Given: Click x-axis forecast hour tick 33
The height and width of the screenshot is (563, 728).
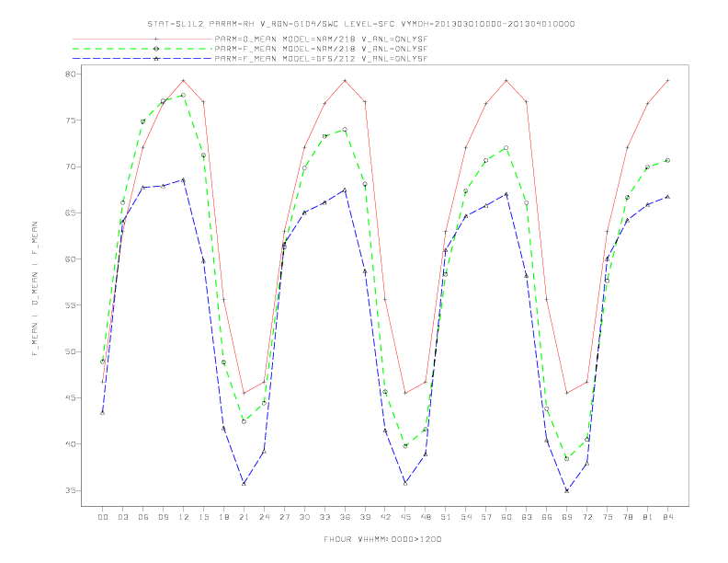Looking at the screenshot, I should tap(324, 517).
